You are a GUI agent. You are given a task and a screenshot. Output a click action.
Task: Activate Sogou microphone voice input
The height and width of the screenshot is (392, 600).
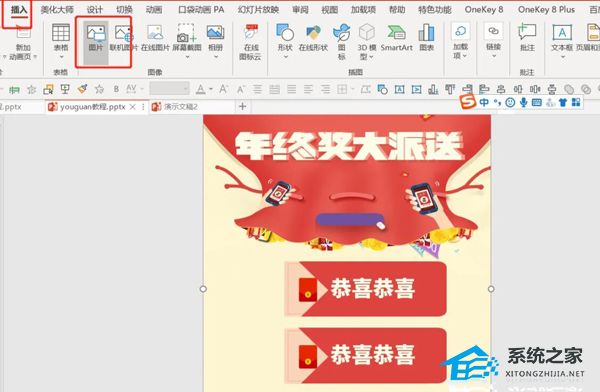(523, 102)
